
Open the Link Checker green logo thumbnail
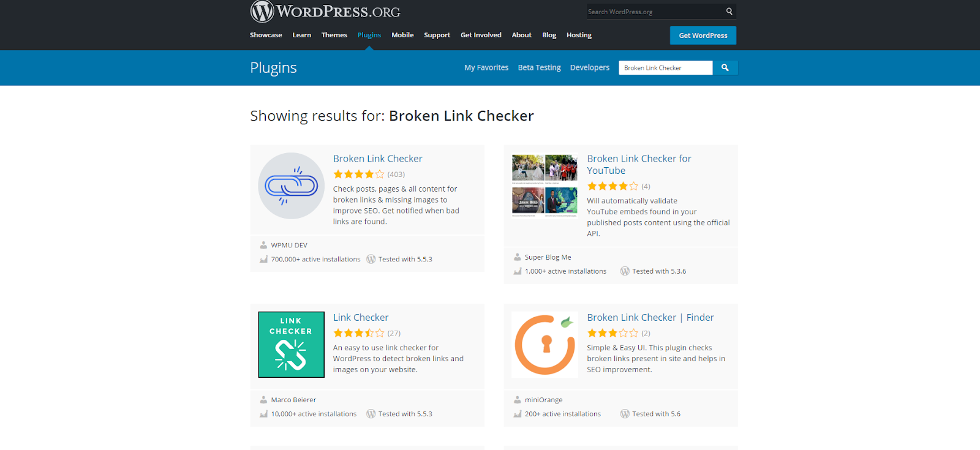(x=292, y=345)
